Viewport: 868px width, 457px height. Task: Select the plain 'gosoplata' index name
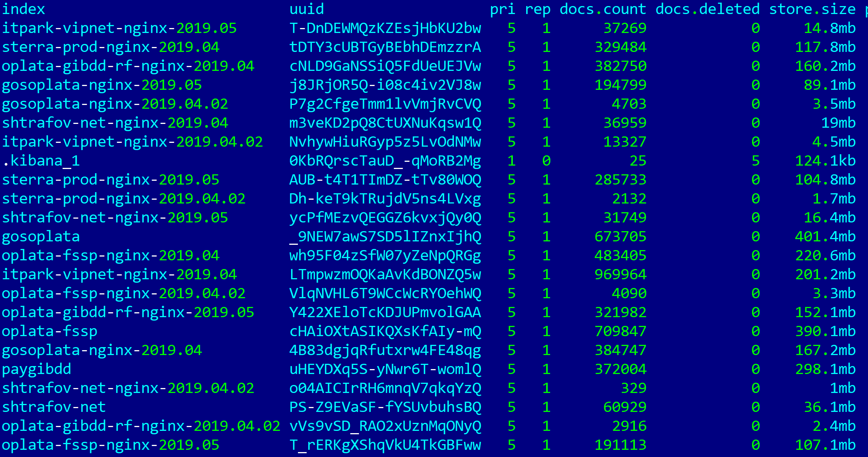coord(41,236)
